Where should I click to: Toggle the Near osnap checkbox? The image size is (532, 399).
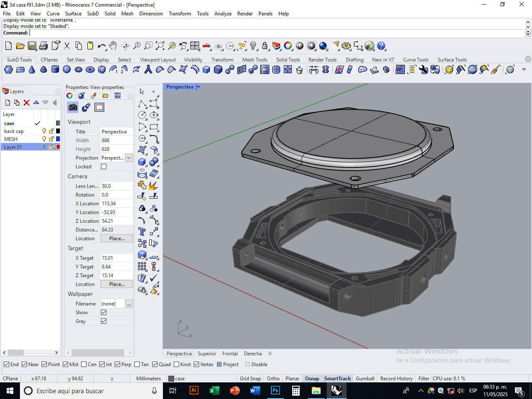pos(25,365)
